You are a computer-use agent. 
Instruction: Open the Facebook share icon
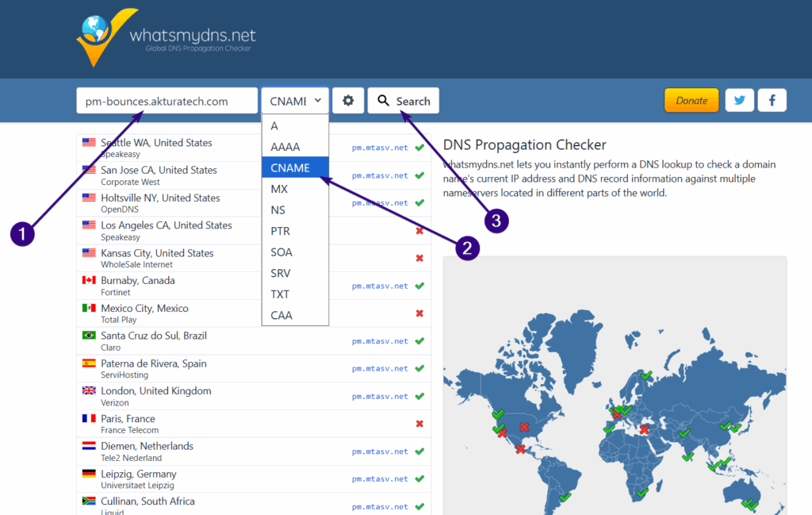coord(772,101)
